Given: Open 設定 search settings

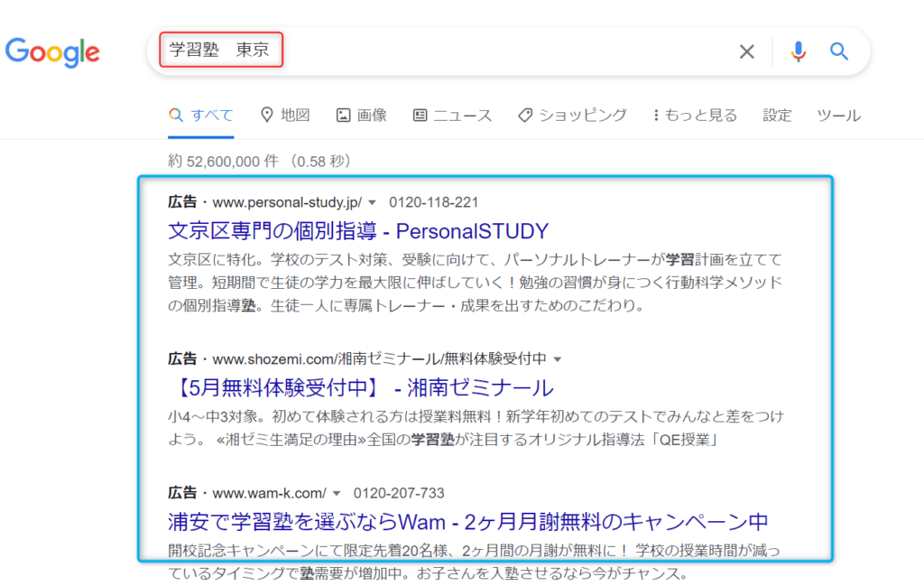Looking at the screenshot, I should 777,116.
